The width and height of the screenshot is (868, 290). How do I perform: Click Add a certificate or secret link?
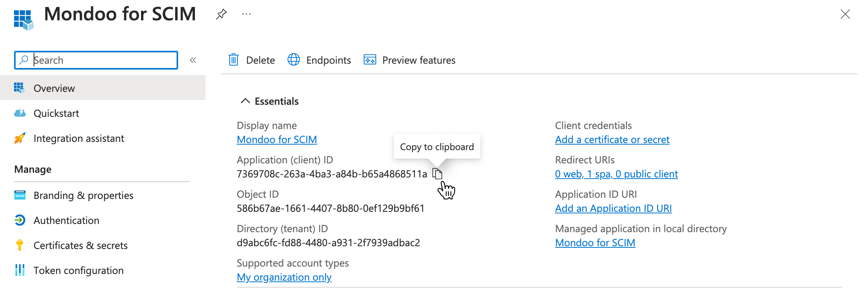[612, 140]
